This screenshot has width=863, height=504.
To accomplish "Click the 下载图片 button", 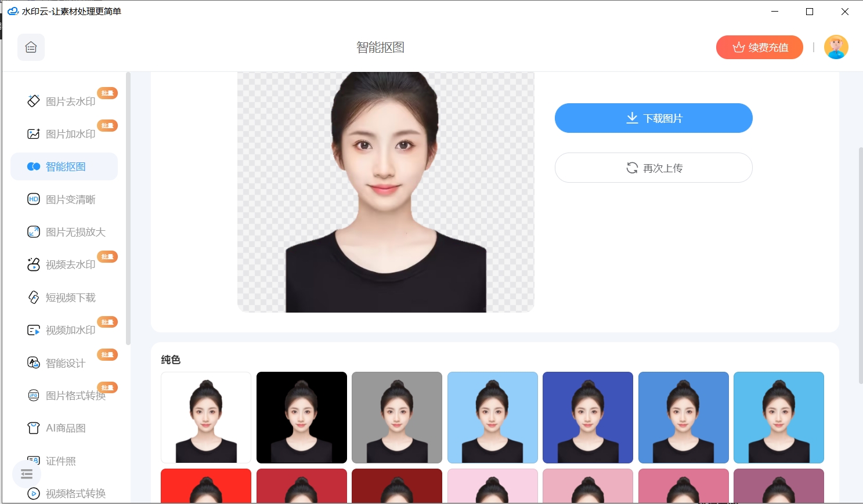I will click(653, 118).
